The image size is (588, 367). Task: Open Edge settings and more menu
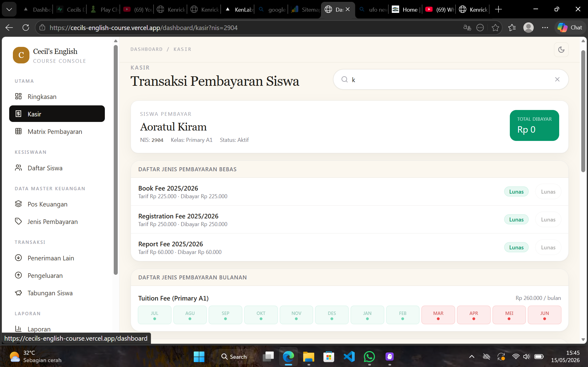pos(545,28)
